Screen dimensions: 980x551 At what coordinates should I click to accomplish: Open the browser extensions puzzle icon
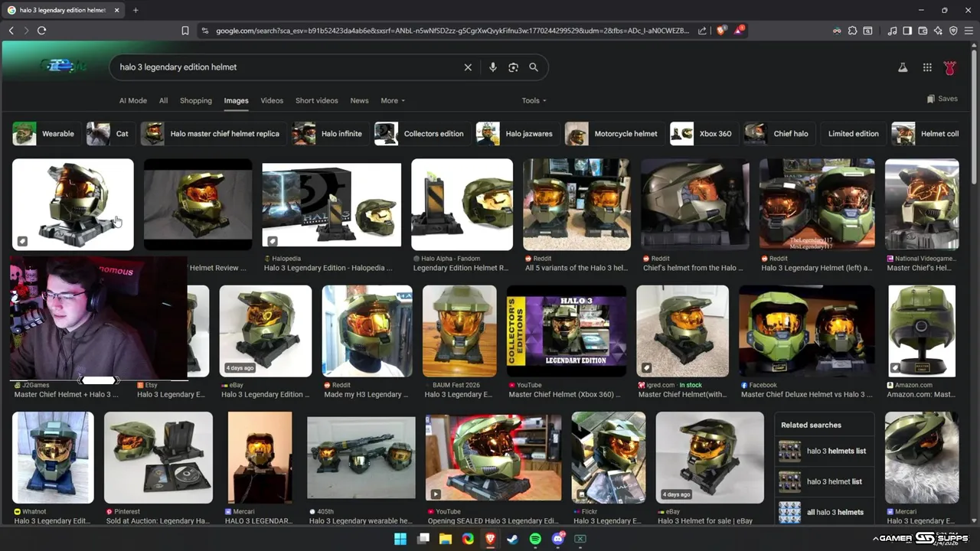852,31
